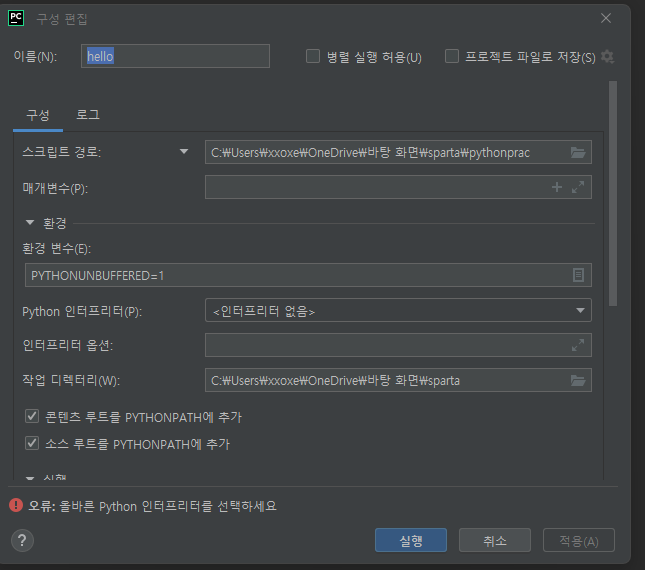Open environment variables editor list icon
Screen dimensions: 645x570
point(578,275)
